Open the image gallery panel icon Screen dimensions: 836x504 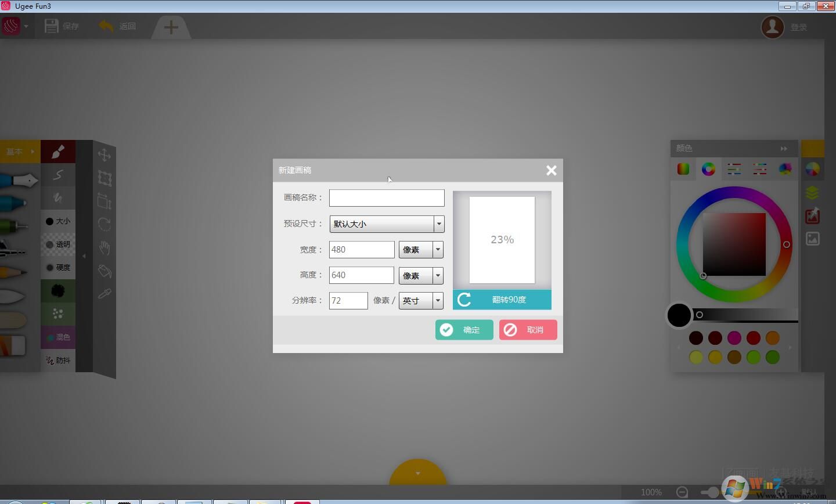[x=813, y=239]
